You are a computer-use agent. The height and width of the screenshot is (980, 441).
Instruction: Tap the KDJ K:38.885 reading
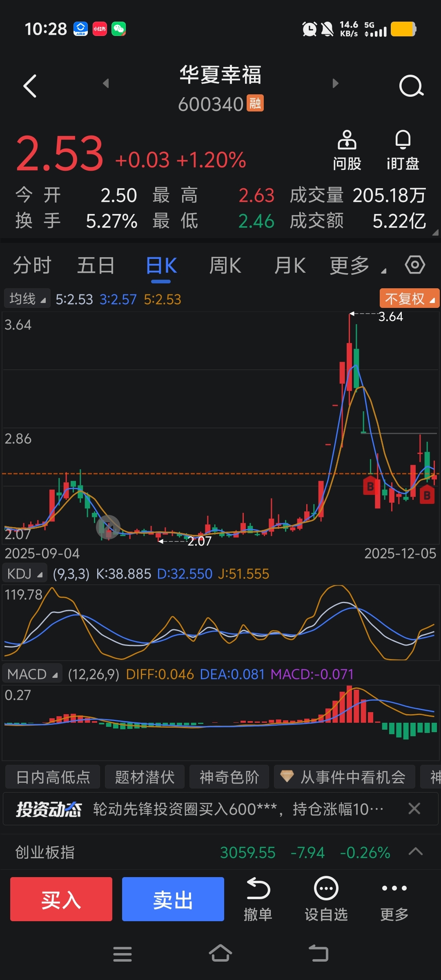click(x=124, y=574)
